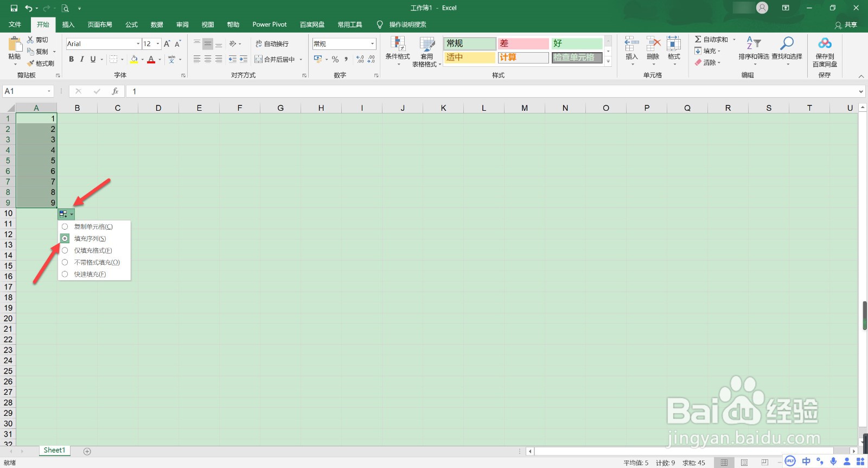Collapse the ribbon with the chevron
Image resolution: width=868 pixels, height=468 pixels.
(x=861, y=76)
